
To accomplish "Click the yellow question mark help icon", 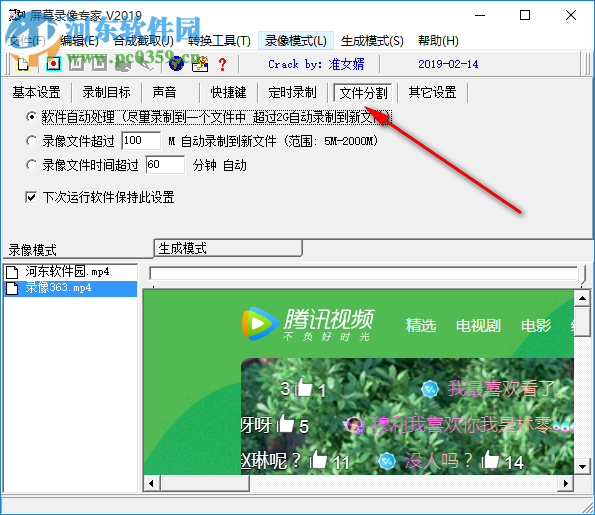I will (x=222, y=64).
